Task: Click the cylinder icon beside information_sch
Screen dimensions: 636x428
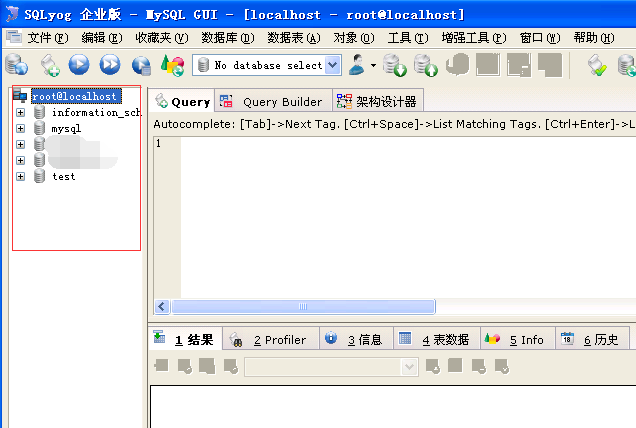Action: [39, 112]
